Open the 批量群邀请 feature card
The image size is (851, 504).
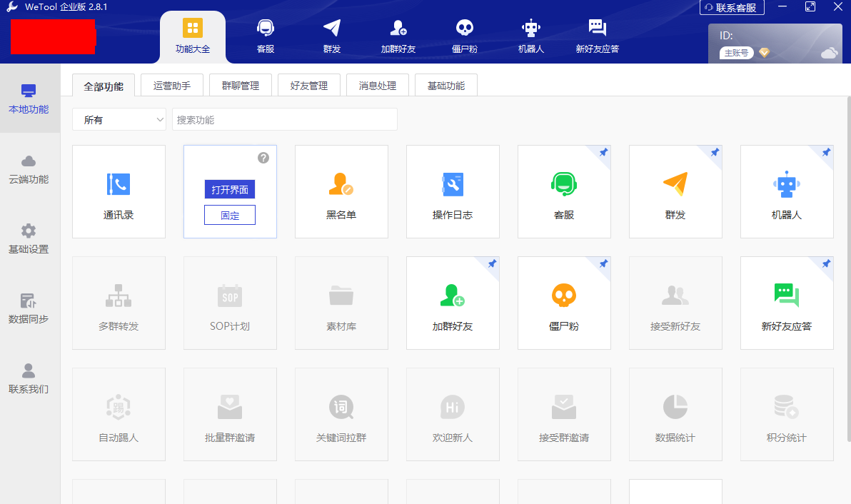pos(230,415)
